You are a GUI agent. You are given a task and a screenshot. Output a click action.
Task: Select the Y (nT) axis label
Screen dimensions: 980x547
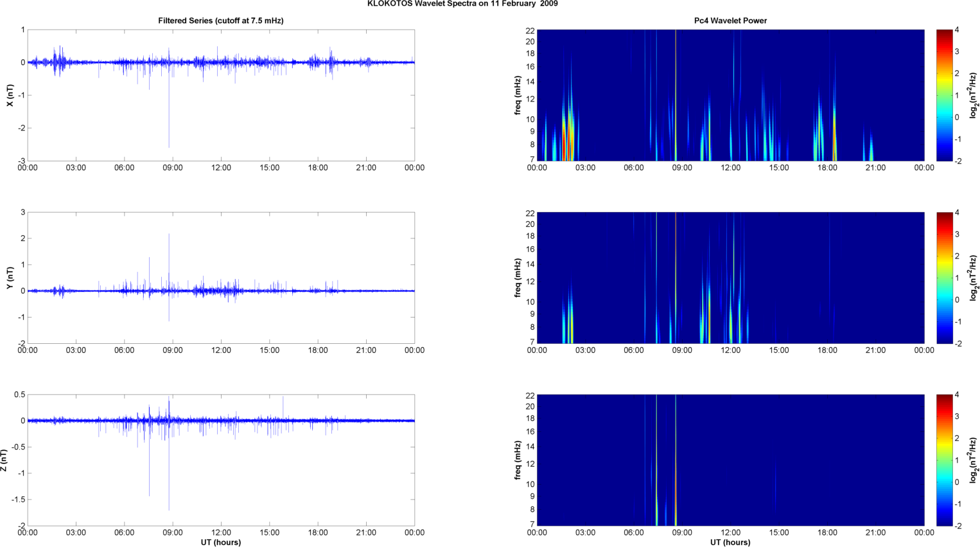click(10, 278)
